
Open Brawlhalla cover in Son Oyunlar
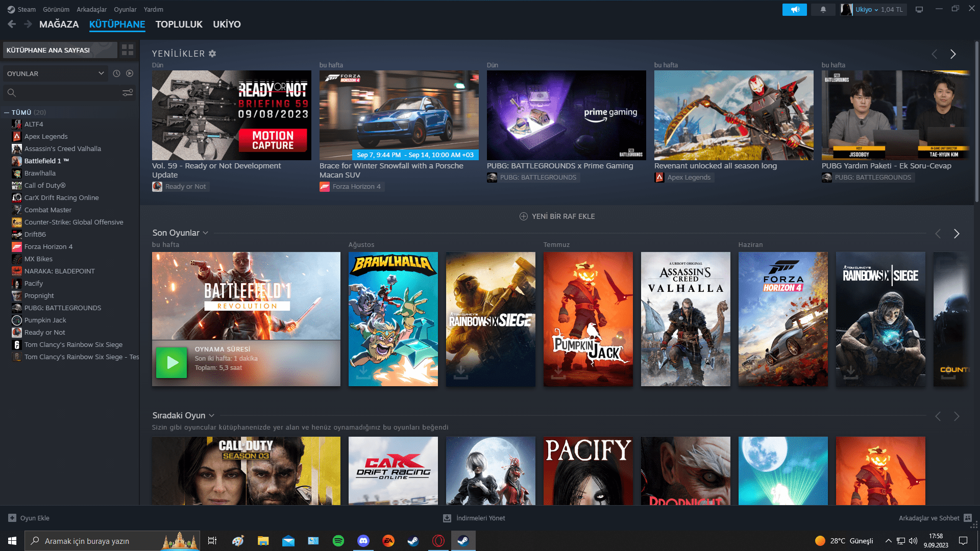point(393,319)
